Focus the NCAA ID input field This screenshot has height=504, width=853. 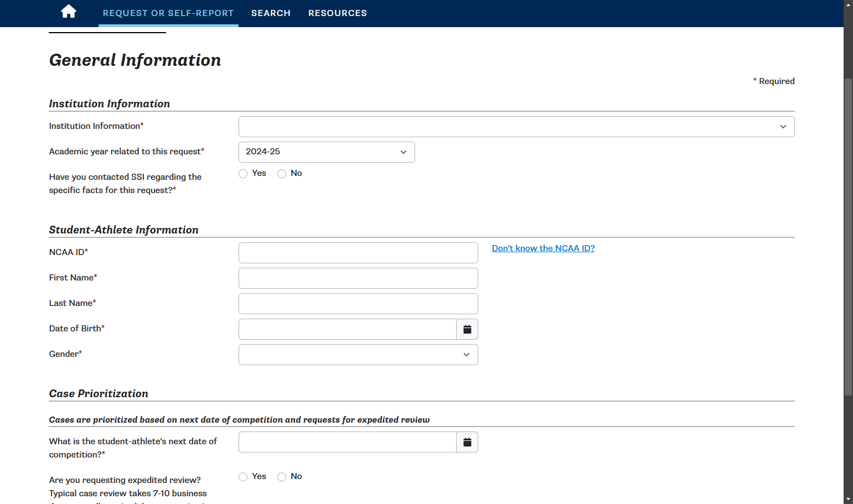358,253
